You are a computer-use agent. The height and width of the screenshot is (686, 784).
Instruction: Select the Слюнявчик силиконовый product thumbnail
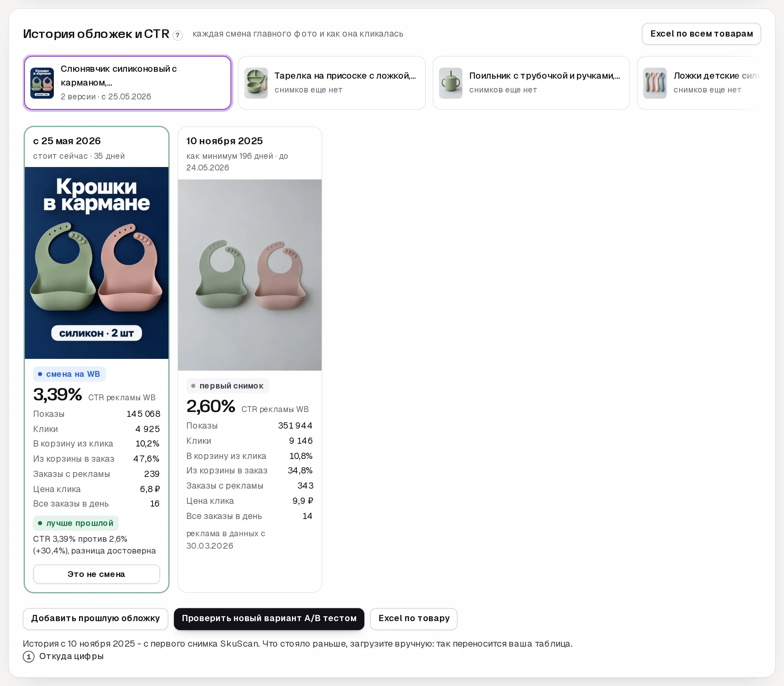pos(42,83)
